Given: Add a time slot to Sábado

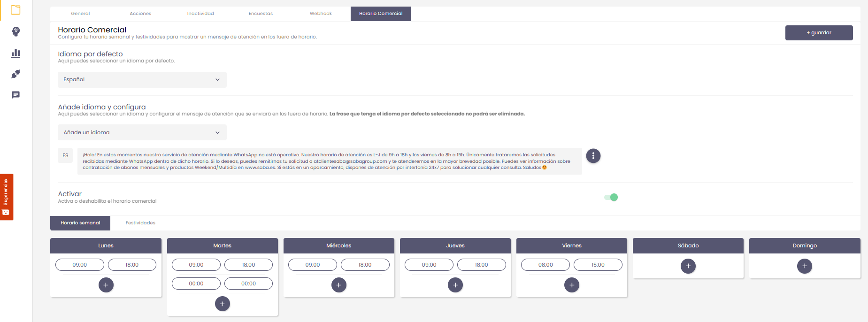Looking at the screenshot, I should (x=688, y=266).
